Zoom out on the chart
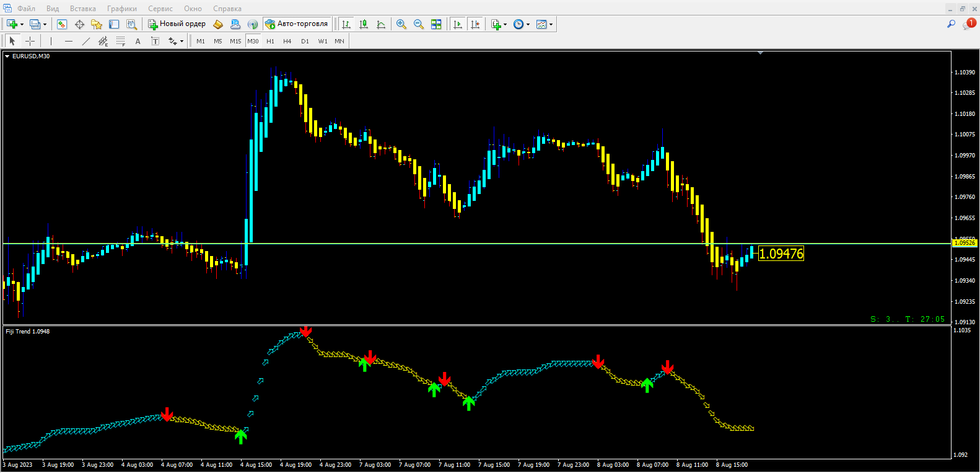Screen dimensions: 980x473 (419, 24)
